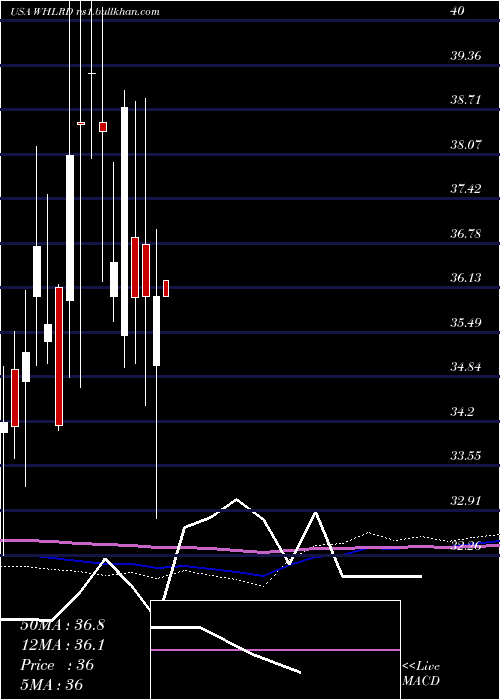The width and height of the screenshot is (500, 700).
Task: Click the price label 33.55
Action: pyautogui.click(x=466, y=455)
